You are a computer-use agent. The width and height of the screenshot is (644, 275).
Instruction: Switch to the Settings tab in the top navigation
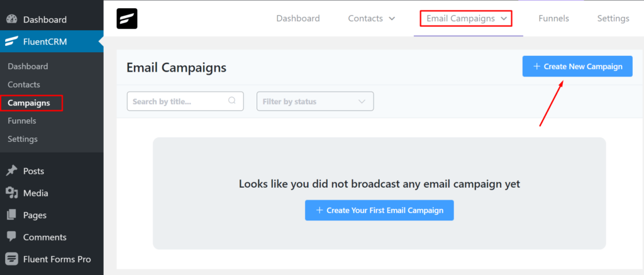[613, 18]
